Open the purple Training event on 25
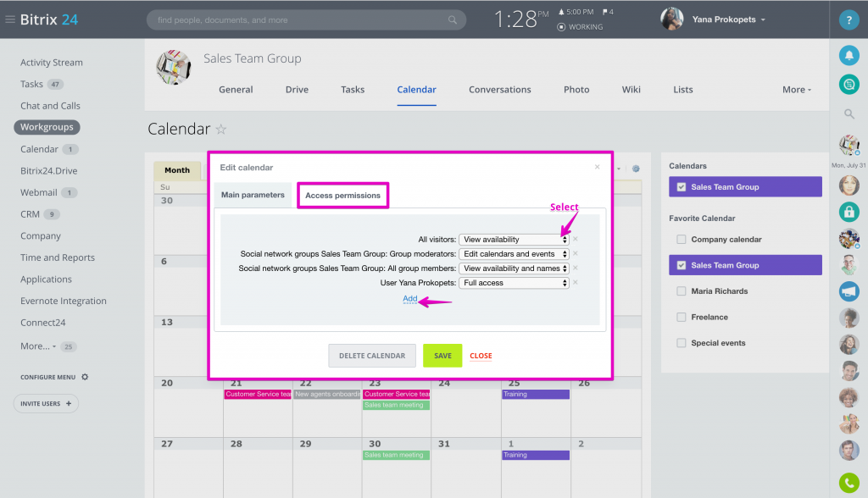Viewport: 868px width, 498px height. [536, 395]
